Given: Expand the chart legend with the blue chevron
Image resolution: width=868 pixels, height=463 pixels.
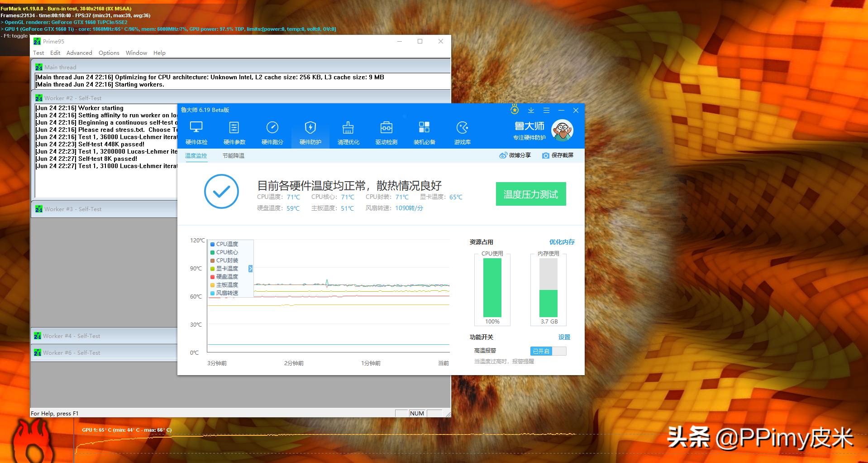Looking at the screenshot, I should 250,268.
